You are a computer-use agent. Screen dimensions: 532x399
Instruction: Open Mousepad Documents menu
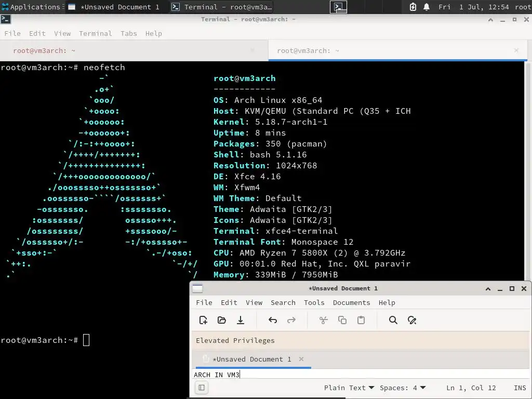click(x=352, y=302)
